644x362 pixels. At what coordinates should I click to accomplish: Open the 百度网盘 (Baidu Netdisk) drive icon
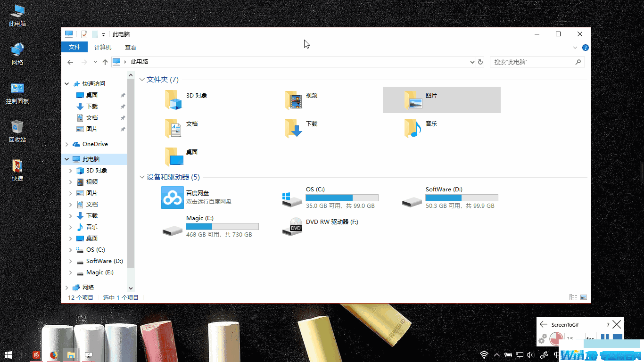point(172,197)
